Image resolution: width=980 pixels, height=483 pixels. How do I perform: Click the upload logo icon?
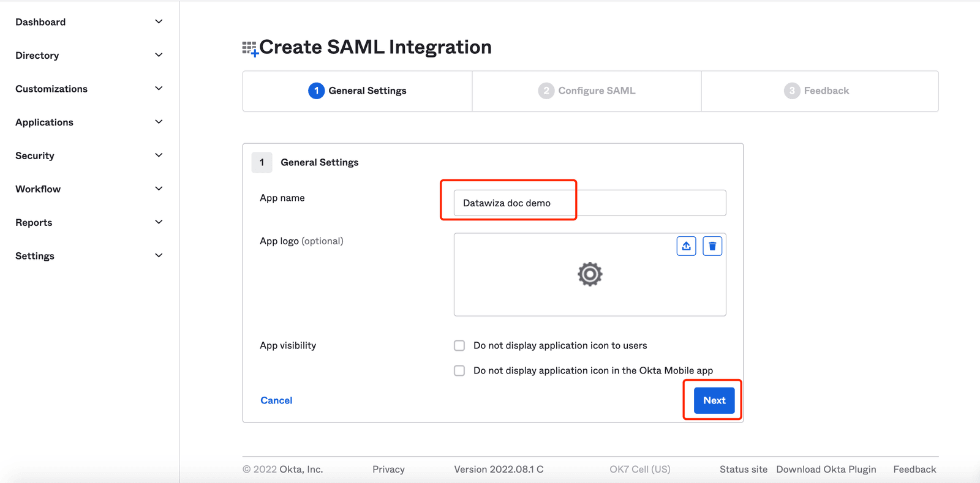(686, 246)
